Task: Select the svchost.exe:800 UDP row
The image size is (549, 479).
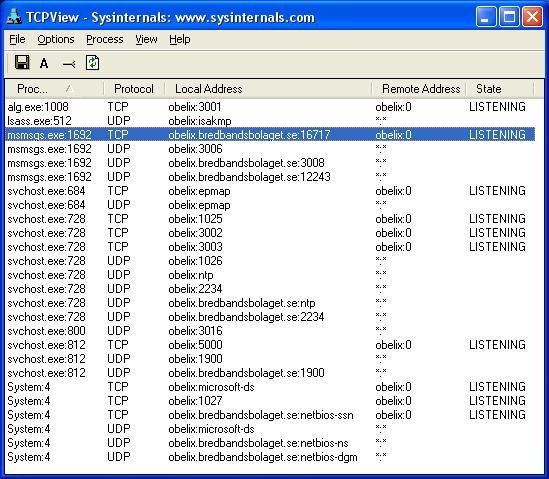Action: (270, 331)
